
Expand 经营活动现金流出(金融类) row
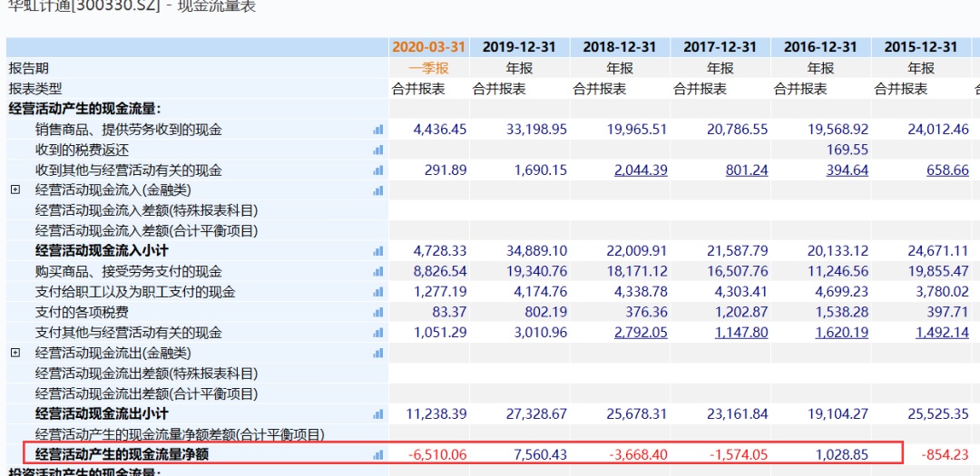point(15,353)
